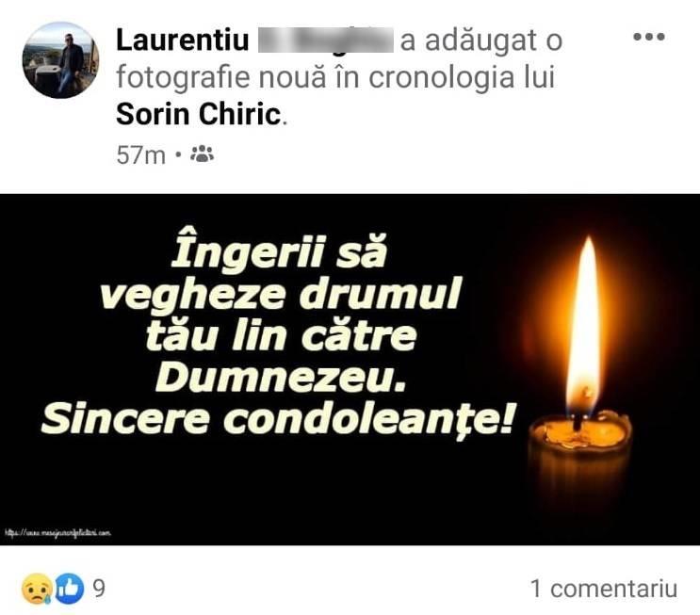Click the watermark URL in photo corner
Image resolution: width=700 pixels, height=615 pixels.
(x=57, y=532)
